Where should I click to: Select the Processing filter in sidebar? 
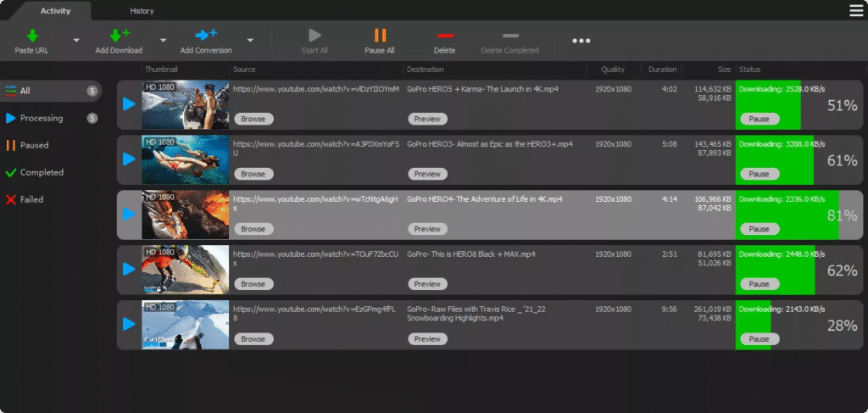click(x=50, y=118)
